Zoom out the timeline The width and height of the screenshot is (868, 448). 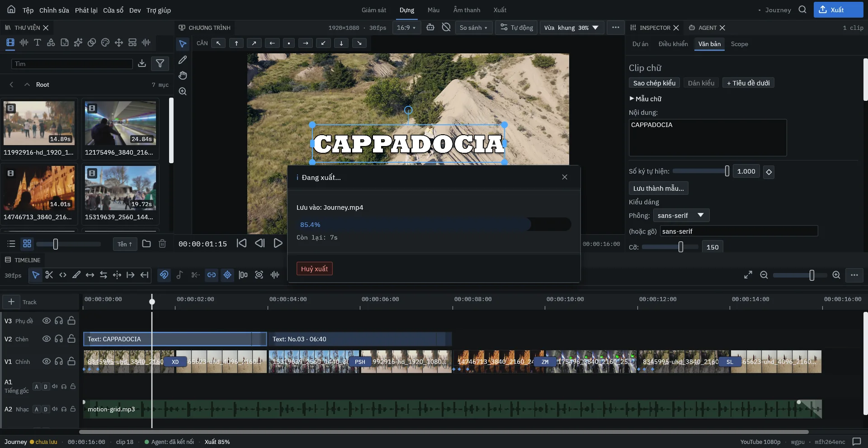tap(764, 275)
